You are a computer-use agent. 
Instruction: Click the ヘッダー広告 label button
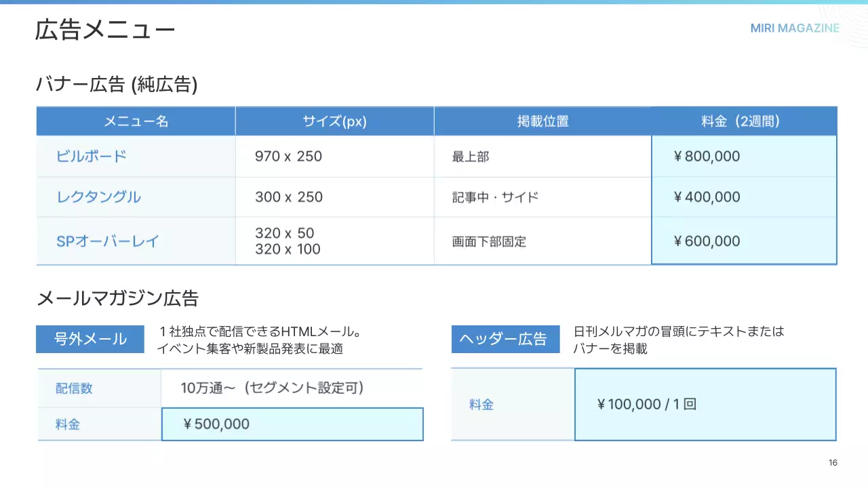pyautogui.click(x=505, y=339)
